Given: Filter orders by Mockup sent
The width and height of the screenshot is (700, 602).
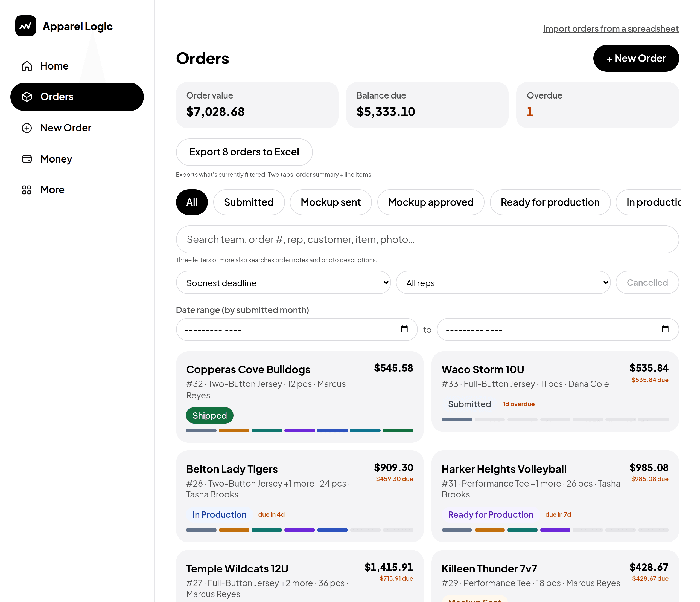Looking at the screenshot, I should (x=330, y=202).
